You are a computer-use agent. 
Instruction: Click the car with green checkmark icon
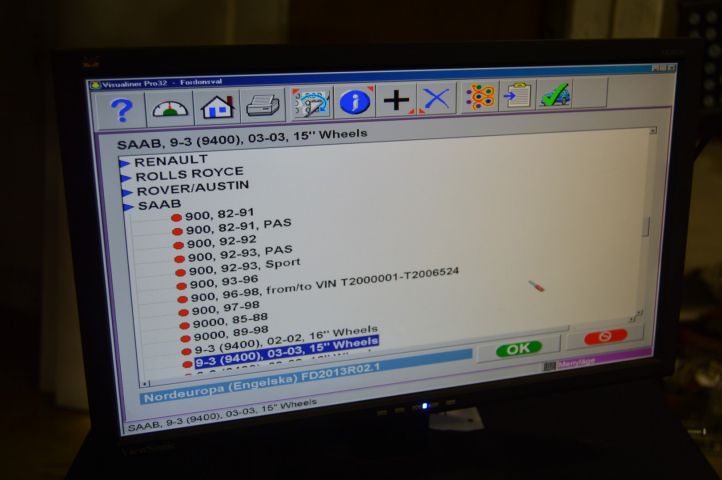tap(555, 94)
